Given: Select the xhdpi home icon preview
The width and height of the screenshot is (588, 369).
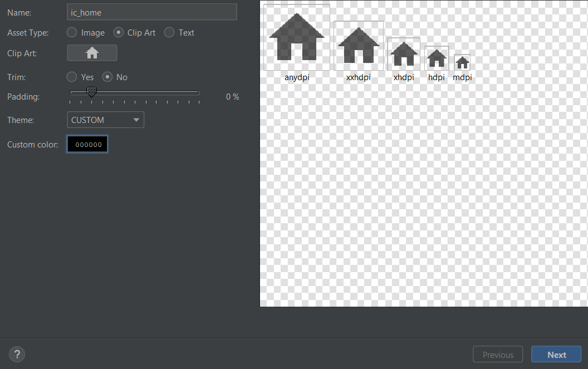Looking at the screenshot, I should (x=404, y=54).
